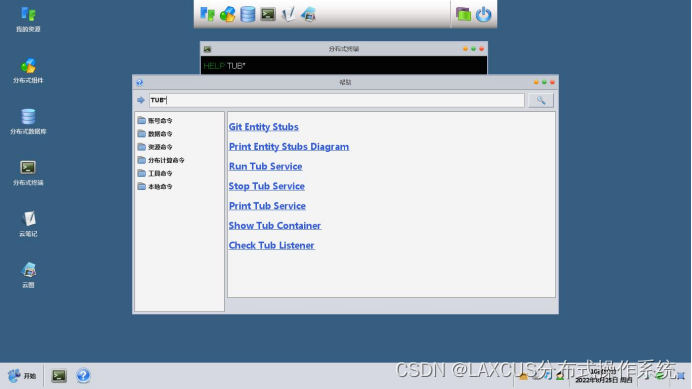Open 云图 desktop shortcut
Screen dimensions: 692x389
coord(28,275)
